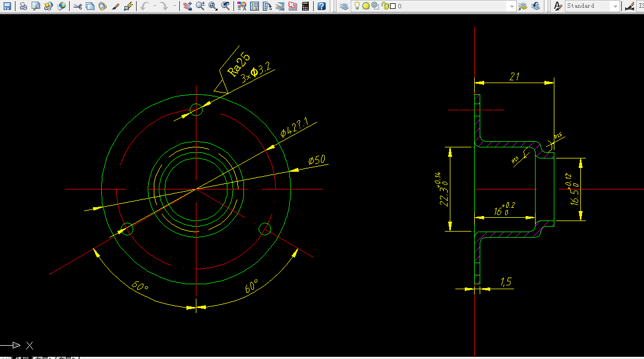Toggle layer 0 viewport freeze icon
Screen dimensions: 644x359
pos(375,6)
